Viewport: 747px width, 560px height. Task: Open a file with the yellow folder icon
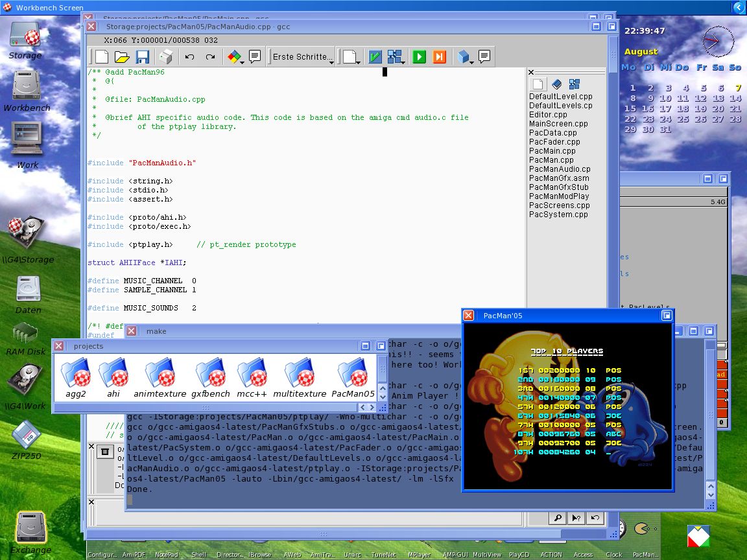pos(122,56)
